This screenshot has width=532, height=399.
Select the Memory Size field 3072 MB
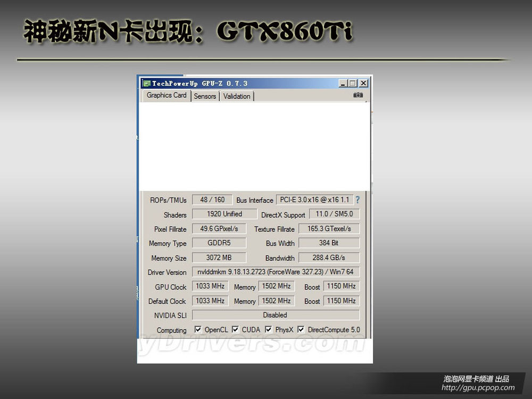(x=219, y=257)
